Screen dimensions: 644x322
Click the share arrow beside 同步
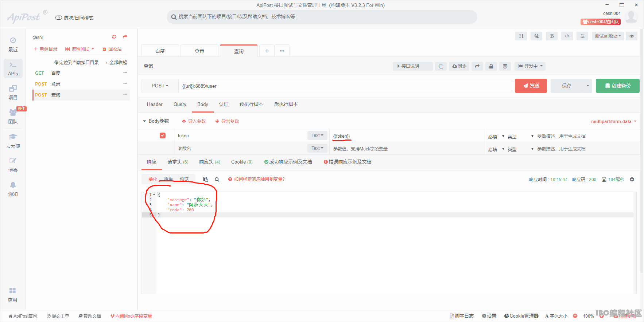[x=477, y=66]
